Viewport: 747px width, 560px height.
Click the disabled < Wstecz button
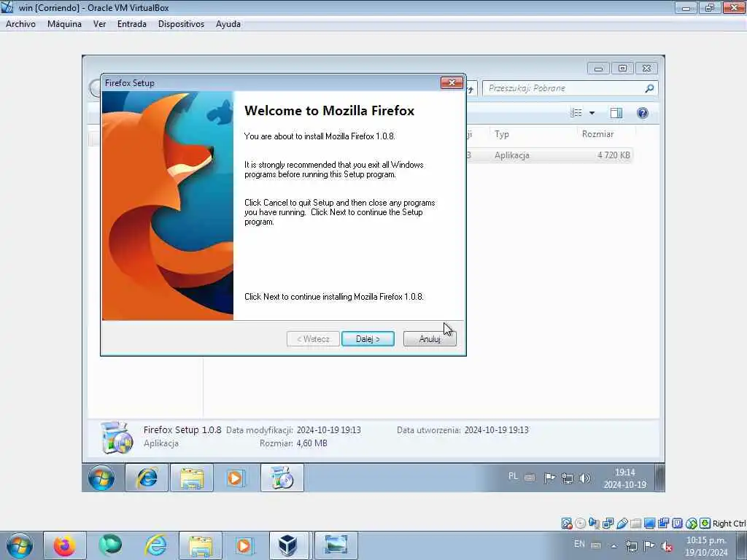pyautogui.click(x=313, y=339)
